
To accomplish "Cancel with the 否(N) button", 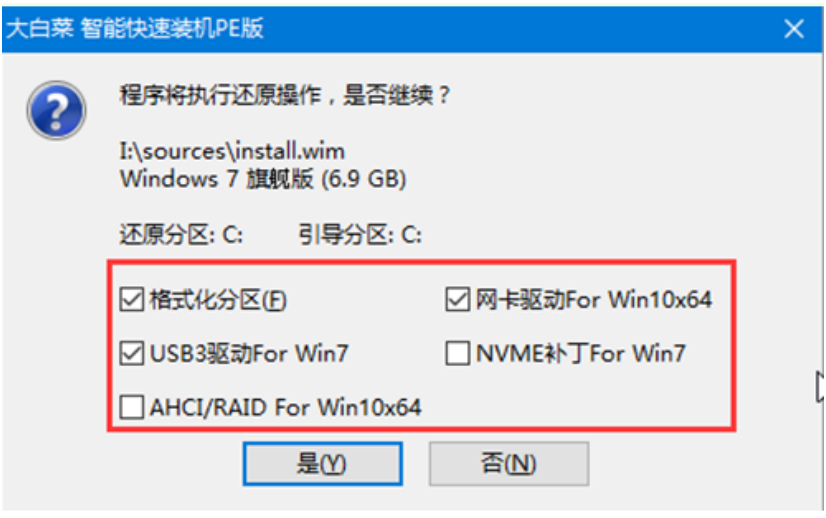I will pyautogui.click(x=509, y=464).
